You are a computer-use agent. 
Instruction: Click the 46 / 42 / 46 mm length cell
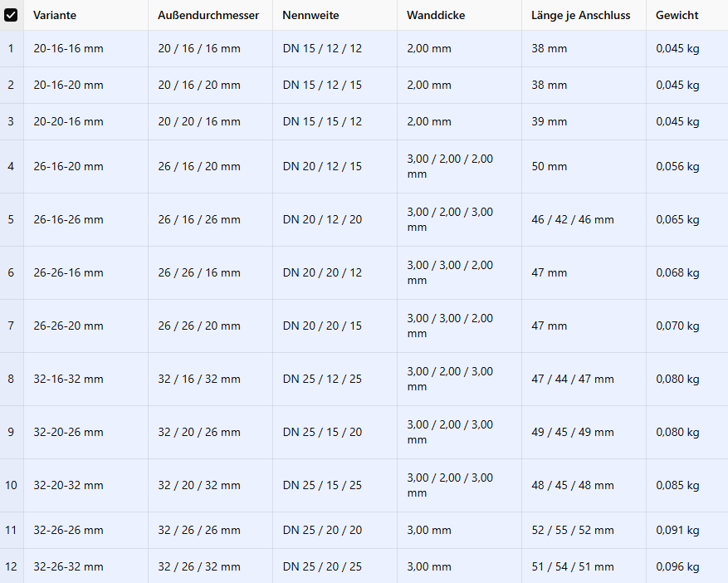point(584,220)
